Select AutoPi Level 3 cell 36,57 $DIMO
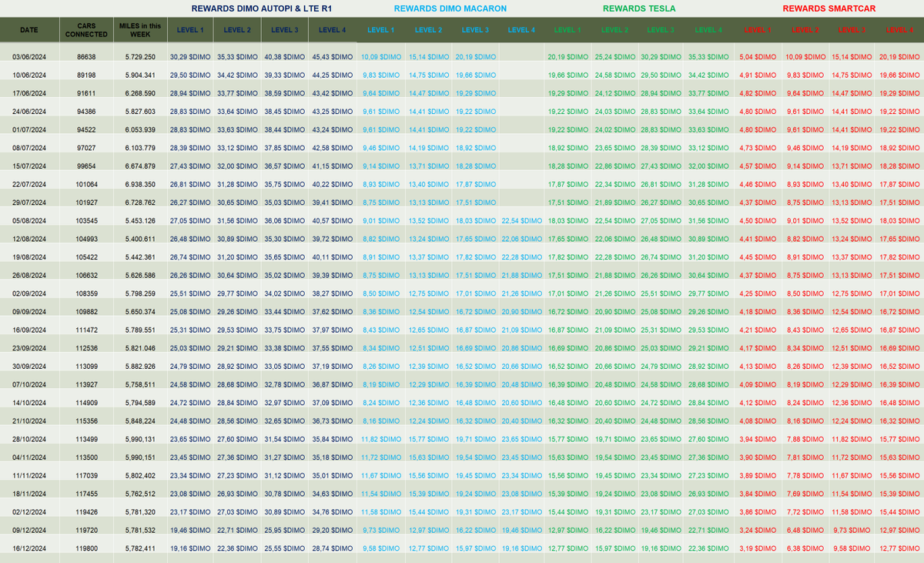 click(285, 166)
